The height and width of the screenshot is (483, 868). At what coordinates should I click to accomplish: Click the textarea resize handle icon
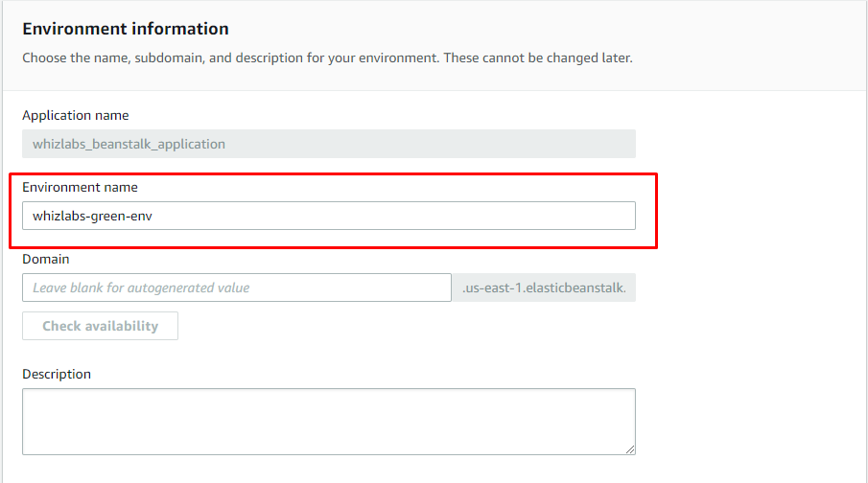[x=630, y=449]
